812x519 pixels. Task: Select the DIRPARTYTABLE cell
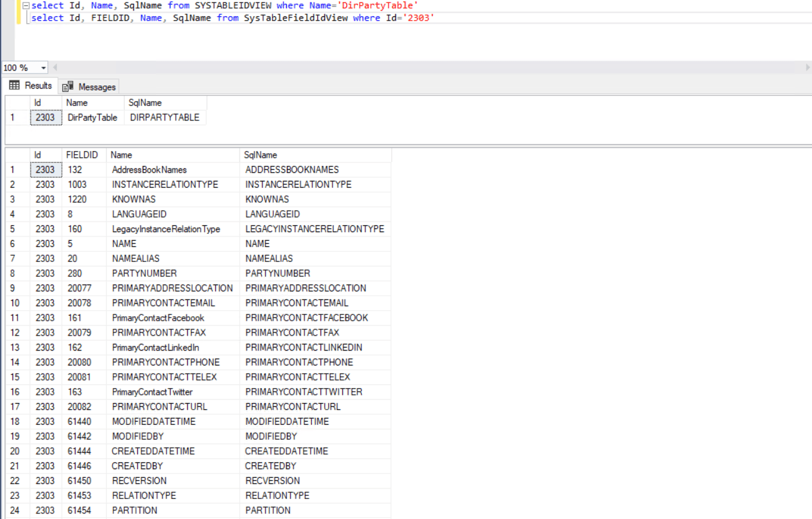coord(164,117)
